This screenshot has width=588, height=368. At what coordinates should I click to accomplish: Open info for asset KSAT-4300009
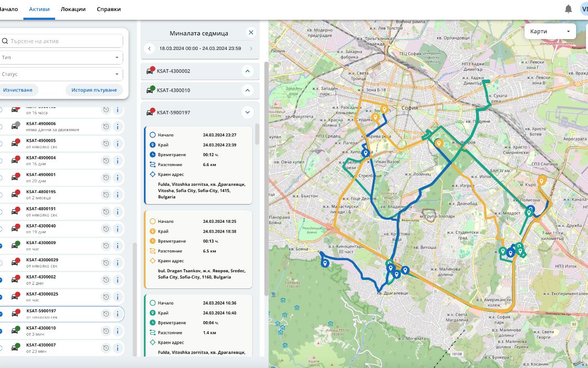pos(117,246)
